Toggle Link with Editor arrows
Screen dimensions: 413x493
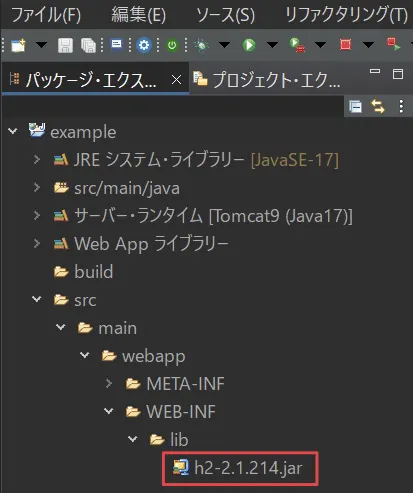point(378,107)
